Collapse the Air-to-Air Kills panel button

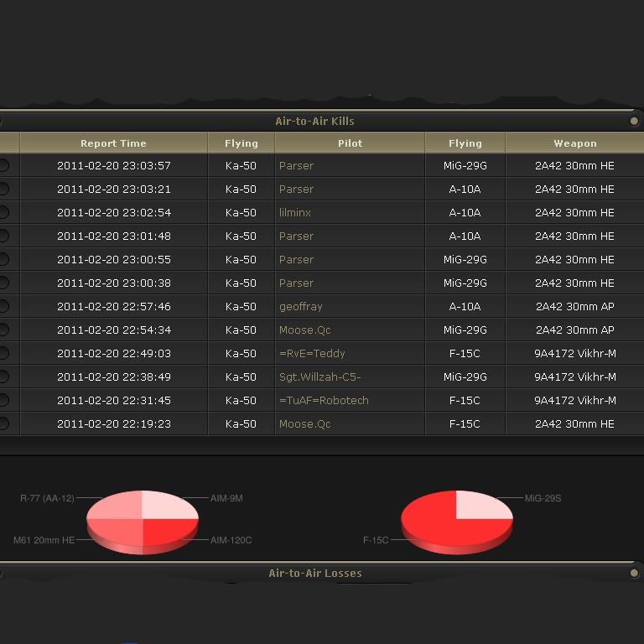pos(634,121)
